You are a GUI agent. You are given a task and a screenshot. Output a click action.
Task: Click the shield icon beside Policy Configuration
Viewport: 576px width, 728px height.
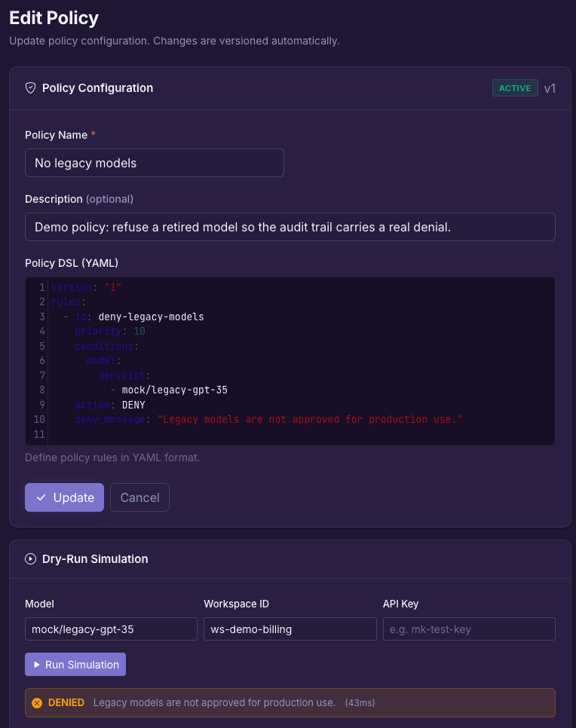click(30, 87)
